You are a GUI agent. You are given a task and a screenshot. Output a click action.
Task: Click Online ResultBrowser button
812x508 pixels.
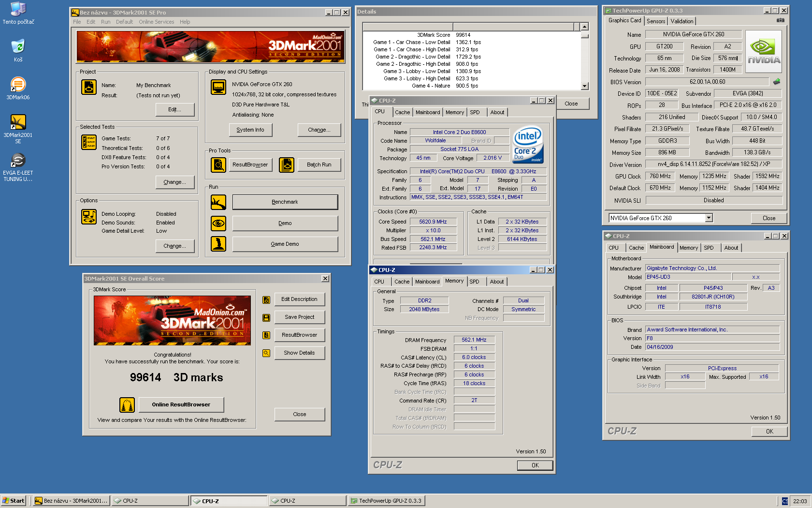point(181,405)
